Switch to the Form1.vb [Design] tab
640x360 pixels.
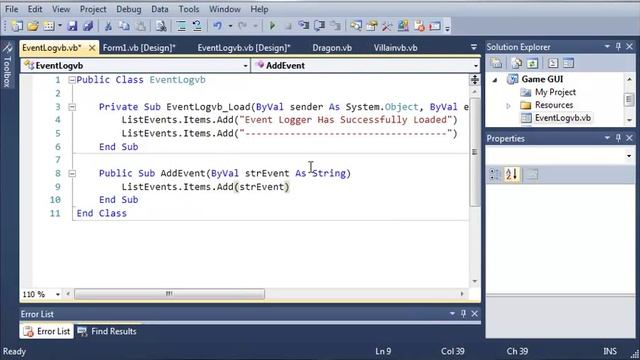139,48
